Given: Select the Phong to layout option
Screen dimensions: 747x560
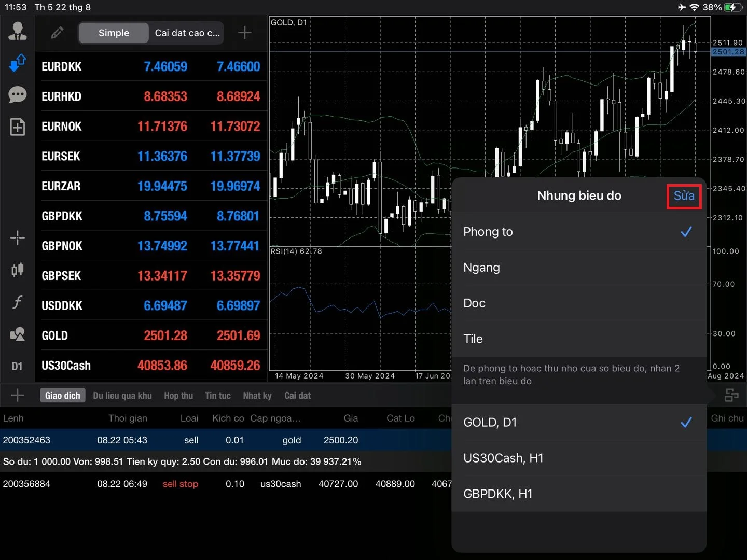Looking at the screenshot, I should (579, 232).
